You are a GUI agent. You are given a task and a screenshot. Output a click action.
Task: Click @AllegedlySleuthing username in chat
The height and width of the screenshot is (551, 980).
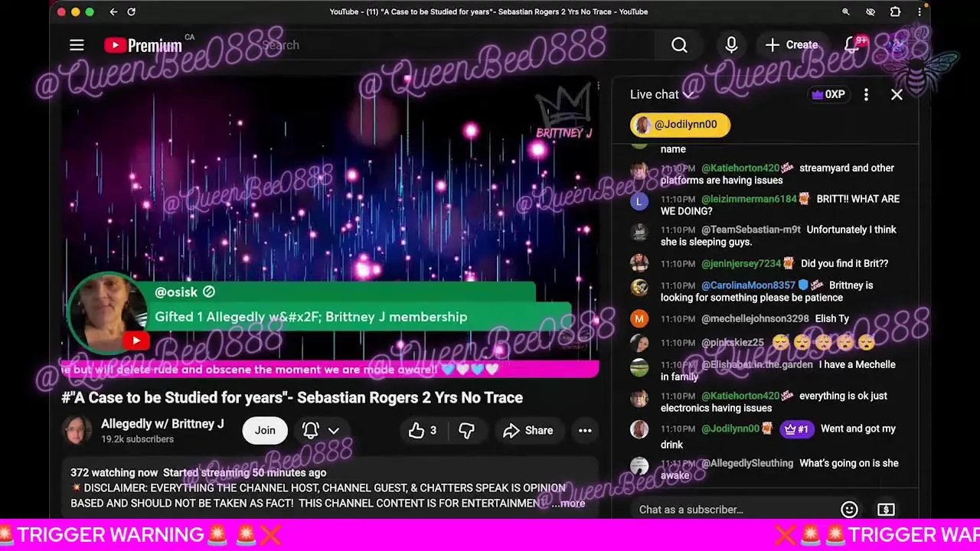pyautogui.click(x=747, y=463)
